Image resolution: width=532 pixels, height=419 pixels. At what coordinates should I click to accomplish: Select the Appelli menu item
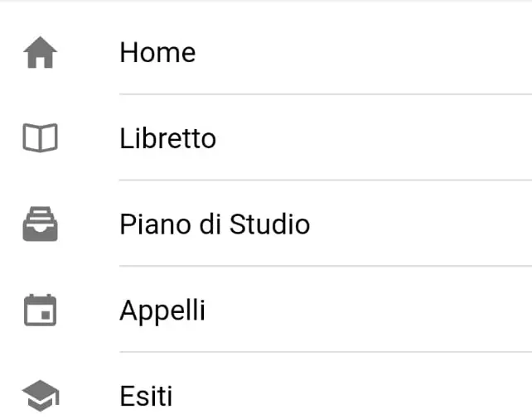pyautogui.click(x=266, y=309)
